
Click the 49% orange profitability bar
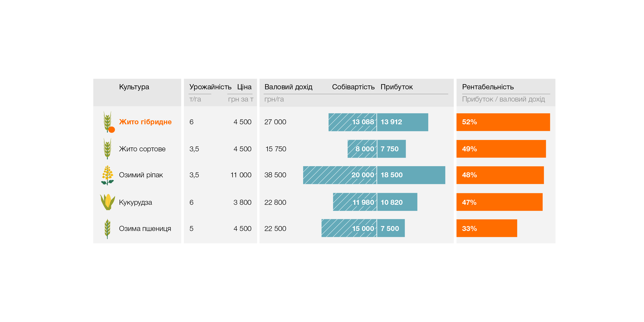point(501,149)
